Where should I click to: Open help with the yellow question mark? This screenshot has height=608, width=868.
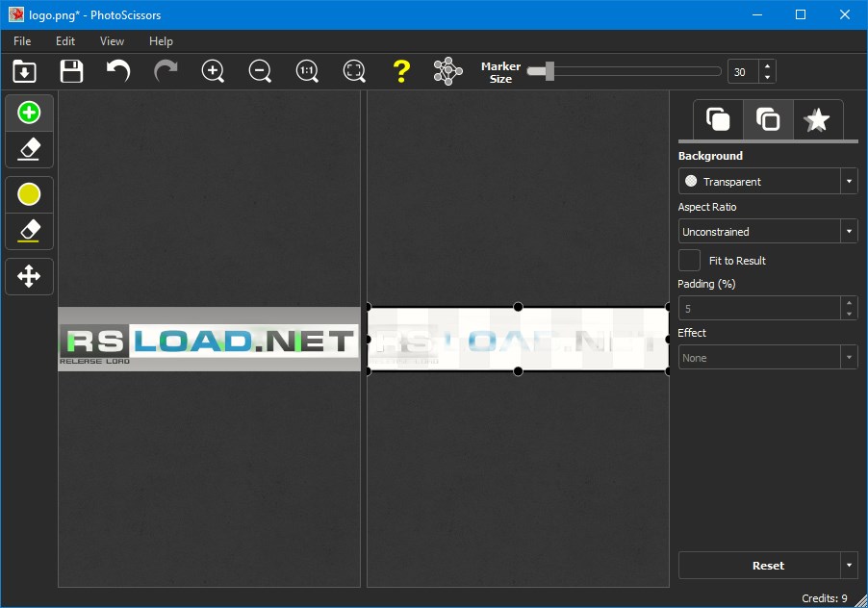click(x=401, y=71)
